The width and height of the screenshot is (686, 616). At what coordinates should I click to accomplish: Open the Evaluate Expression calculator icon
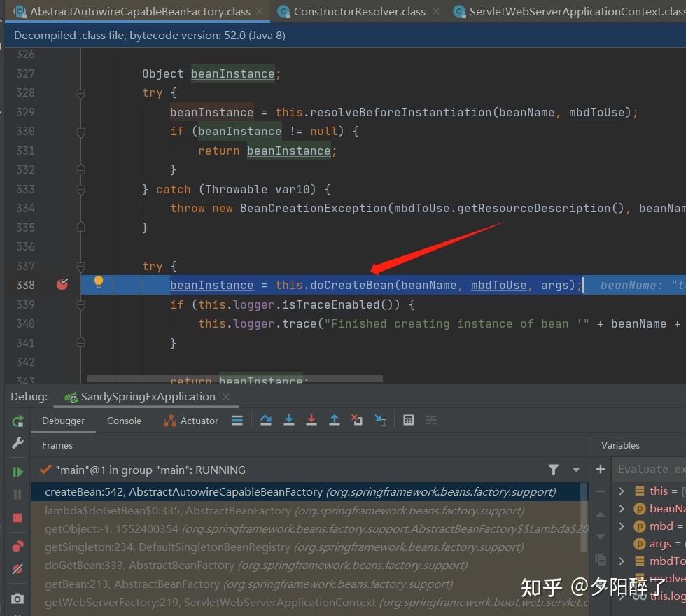(x=409, y=420)
